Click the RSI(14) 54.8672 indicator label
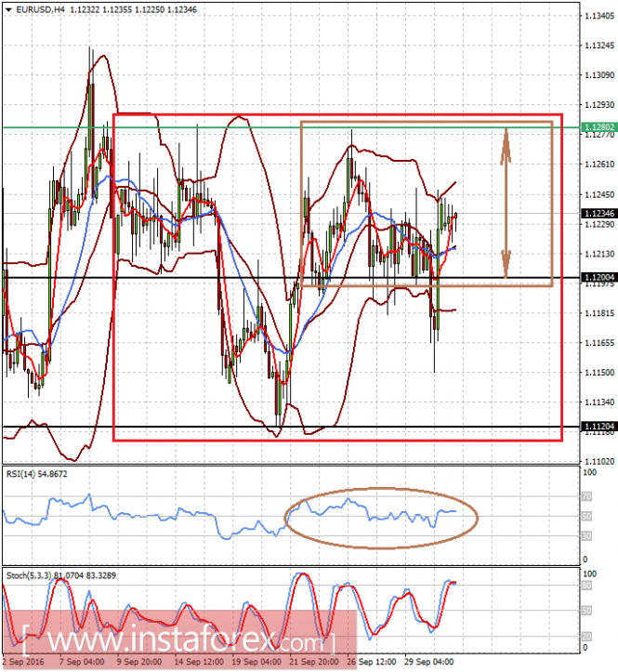Viewport: 618px width, 672px height. (x=36, y=474)
